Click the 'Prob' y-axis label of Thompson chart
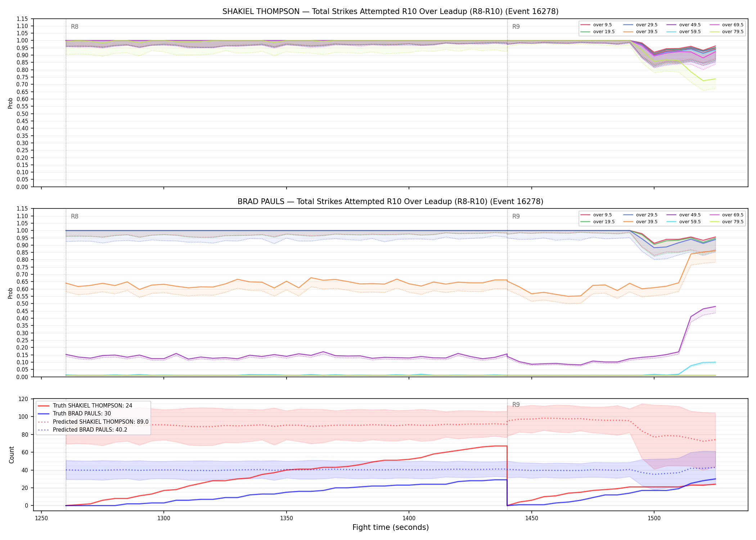756x540 pixels. pos(10,103)
